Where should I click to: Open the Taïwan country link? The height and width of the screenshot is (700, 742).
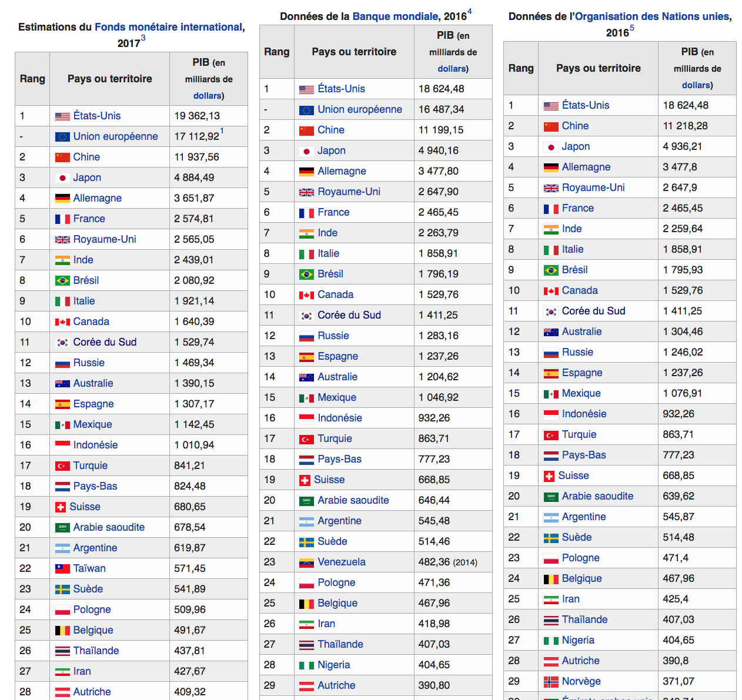[x=89, y=568]
